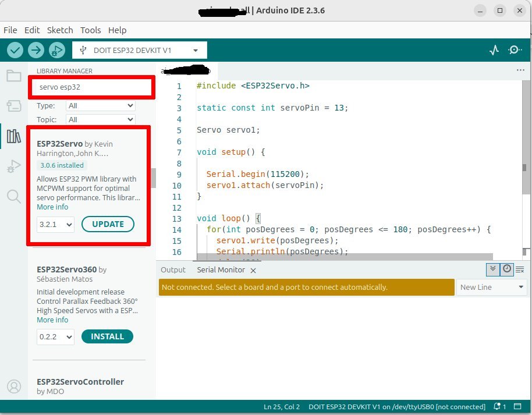The image size is (532, 415).
Task: Click the ESP32ServoController library title
Action: [x=80, y=382]
